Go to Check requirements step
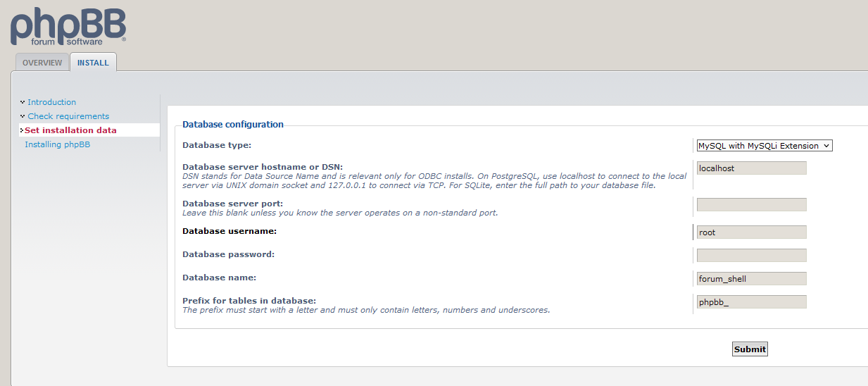The height and width of the screenshot is (386, 868). point(68,116)
